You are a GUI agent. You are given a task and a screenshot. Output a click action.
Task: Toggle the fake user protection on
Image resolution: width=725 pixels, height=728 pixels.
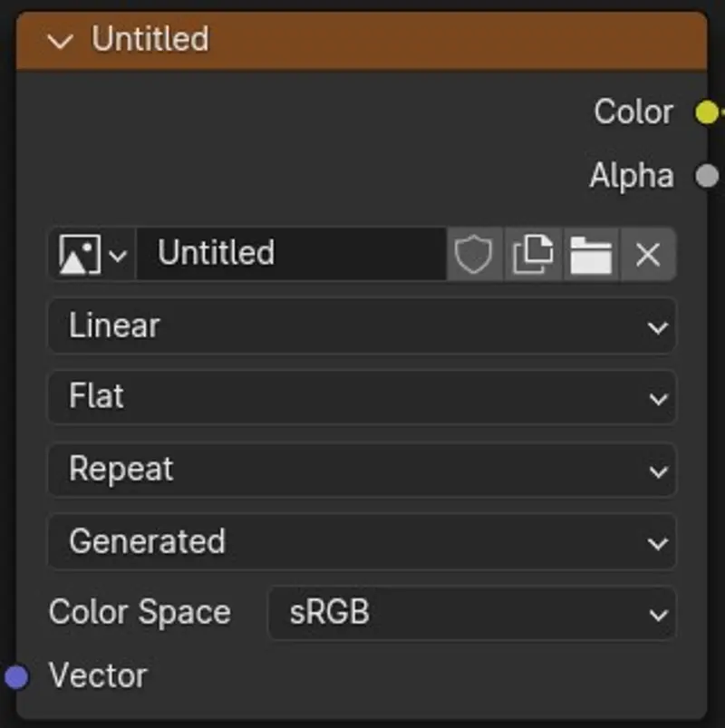tap(475, 254)
